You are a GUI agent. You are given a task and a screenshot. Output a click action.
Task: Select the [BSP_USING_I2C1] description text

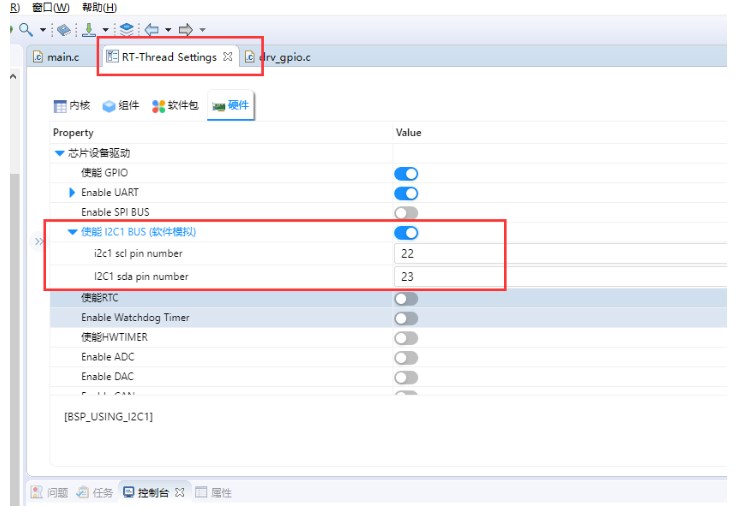coord(109,417)
